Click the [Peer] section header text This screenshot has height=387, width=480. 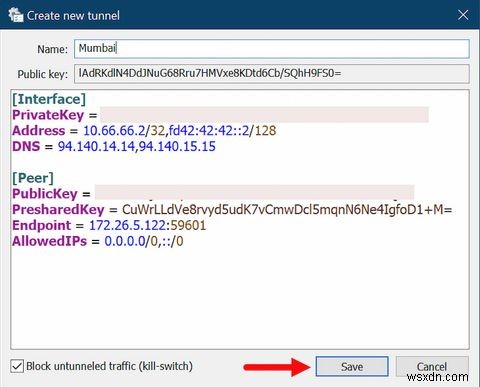33,178
